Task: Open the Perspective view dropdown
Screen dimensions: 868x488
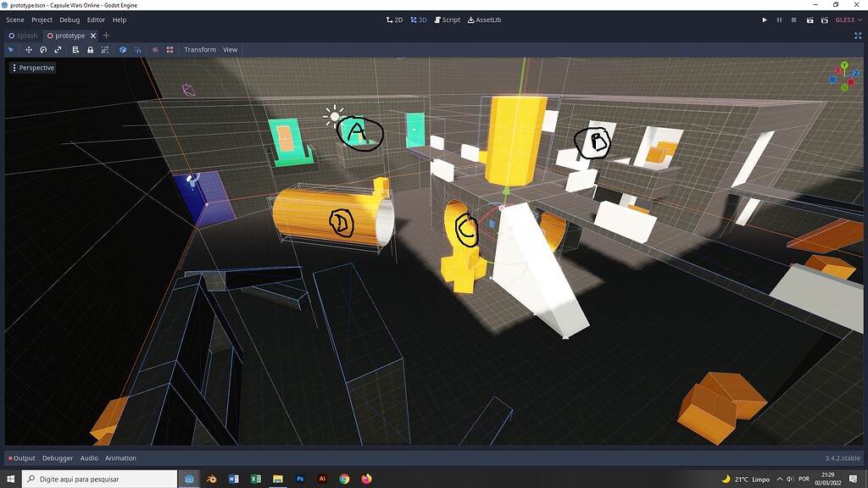Action: pyautogui.click(x=33, y=67)
